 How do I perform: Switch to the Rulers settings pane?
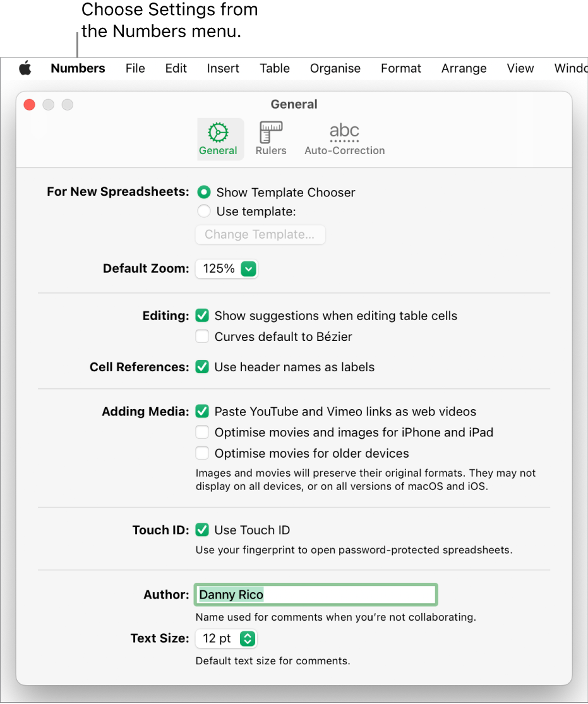(271, 139)
